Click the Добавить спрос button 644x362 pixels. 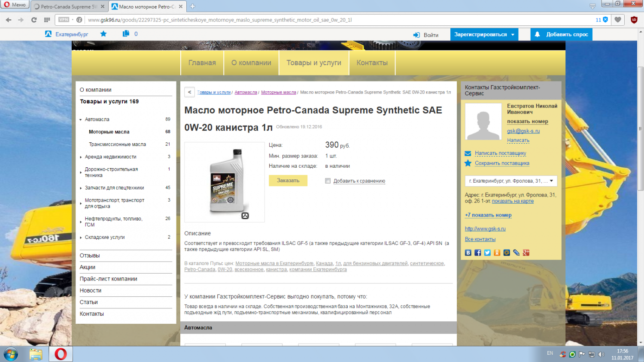tap(562, 34)
